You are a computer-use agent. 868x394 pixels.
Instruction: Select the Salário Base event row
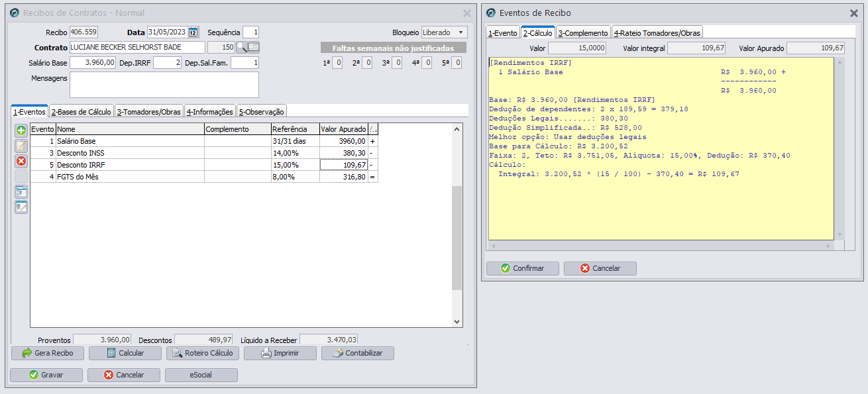pyautogui.click(x=204, y=141)
